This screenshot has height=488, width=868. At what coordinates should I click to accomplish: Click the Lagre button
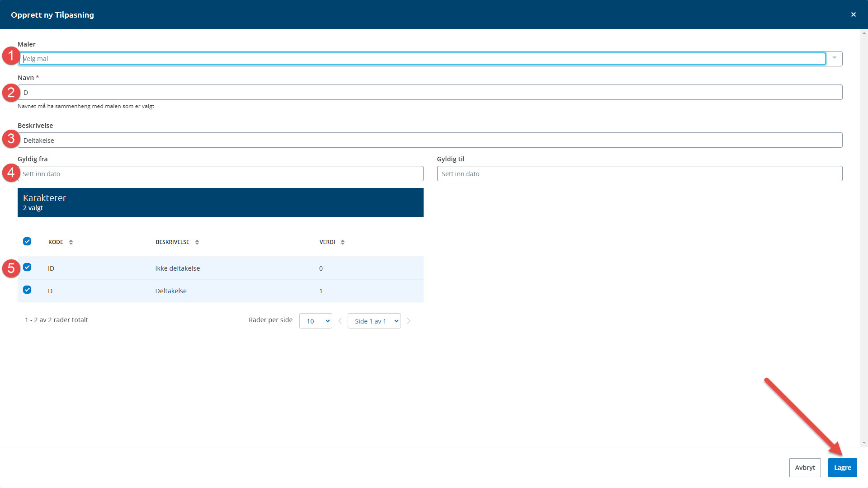(842, 468)
